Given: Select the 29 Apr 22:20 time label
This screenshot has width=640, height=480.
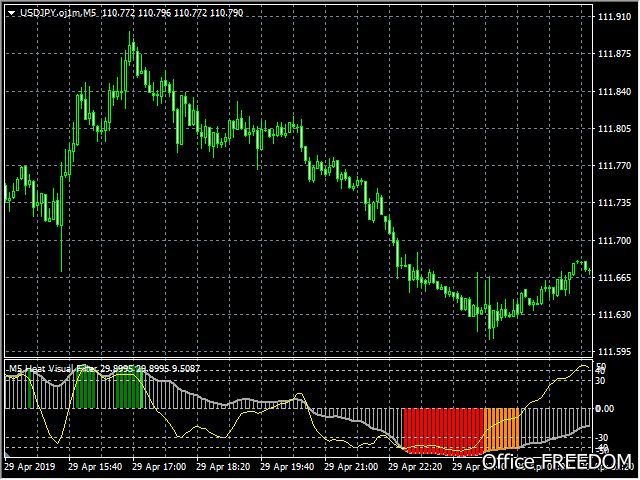Looking at the screenshot, I should click(x=415, y=467).
